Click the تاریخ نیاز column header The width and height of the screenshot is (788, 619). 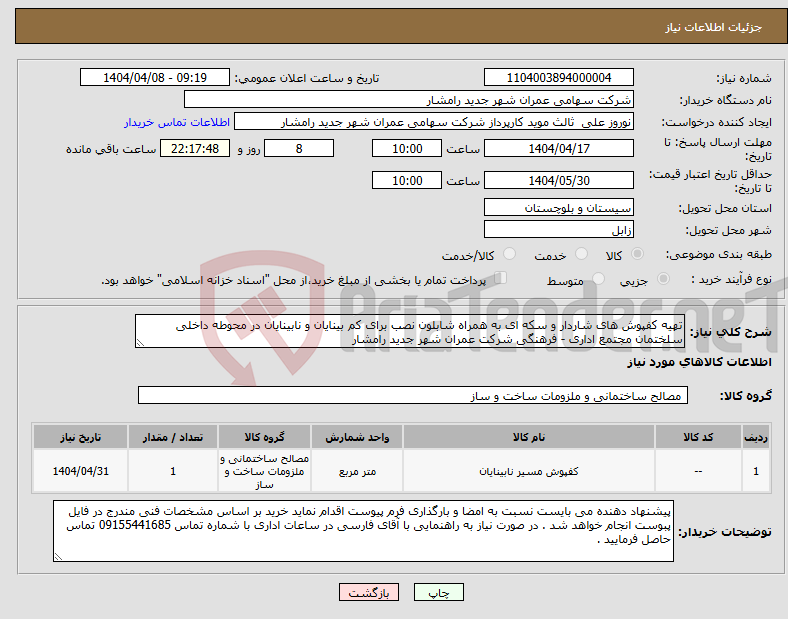point(80,437)
